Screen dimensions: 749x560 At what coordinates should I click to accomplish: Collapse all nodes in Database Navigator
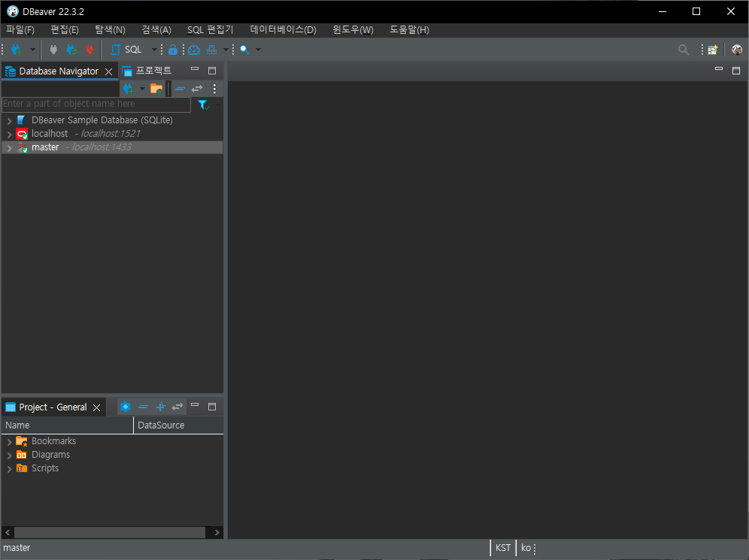(x=180, y=89)
